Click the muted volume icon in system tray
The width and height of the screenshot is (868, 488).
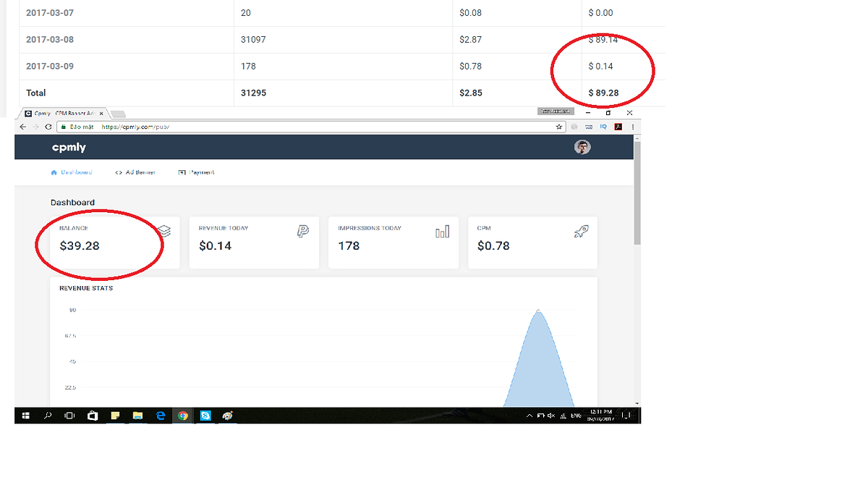[x=551, y=416]
